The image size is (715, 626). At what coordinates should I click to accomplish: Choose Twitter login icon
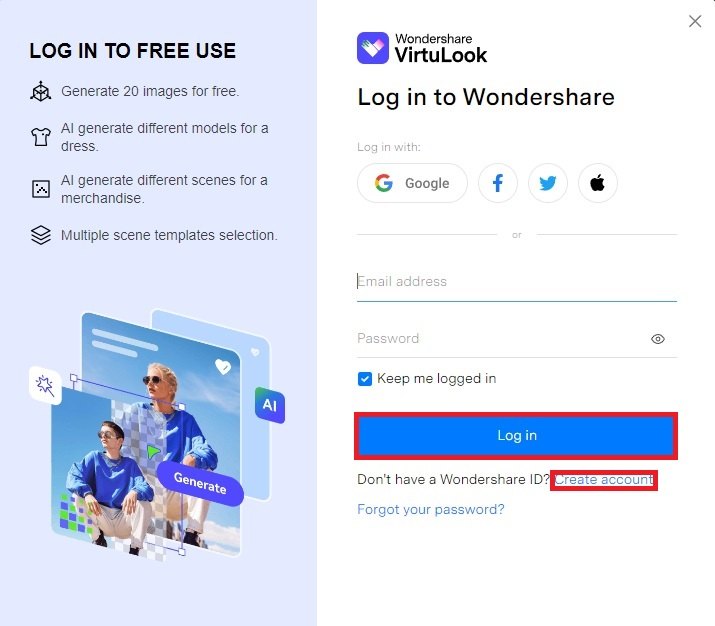[548, 183]
